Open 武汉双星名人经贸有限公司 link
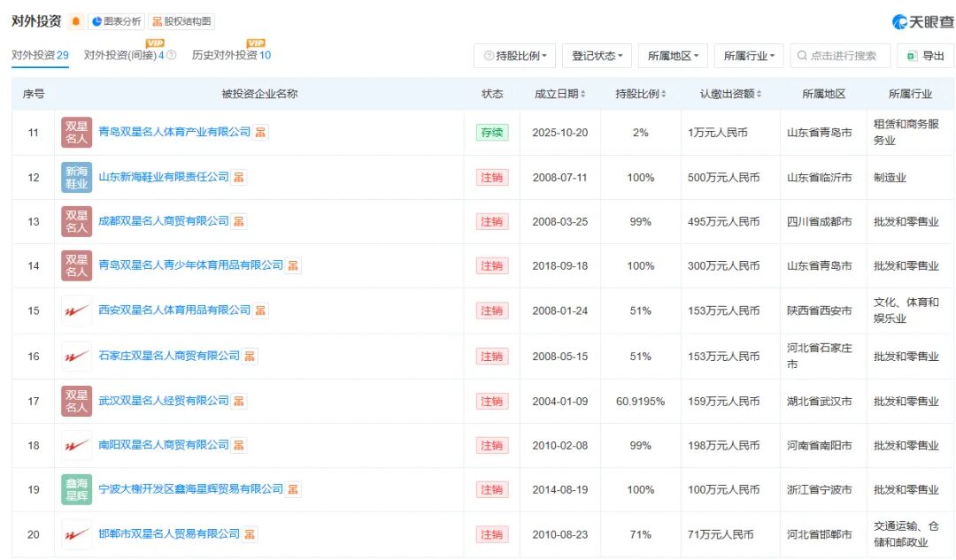 [164, 401]
